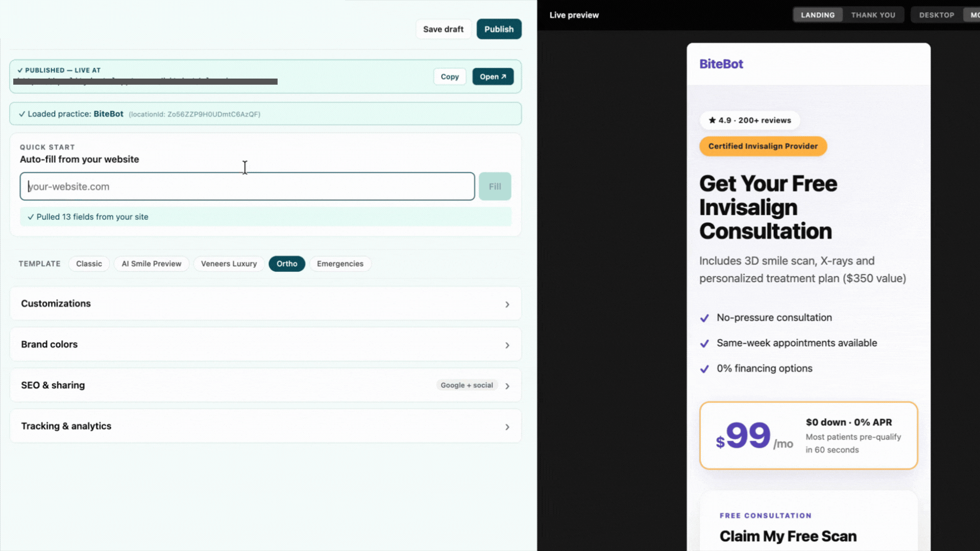Screen dimensions: 980x551
Task: Click the Google + social badge
Action: click(x=467, y=385)
